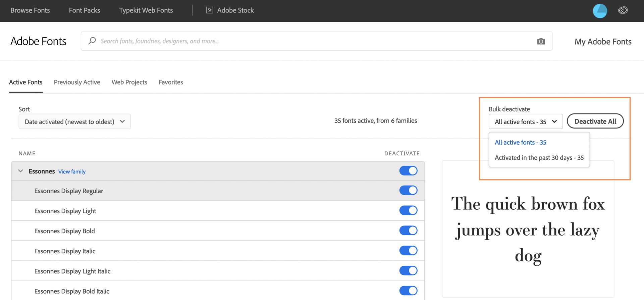Switch to Previously Active tab
This screenshot has width=644, height=300.
tap(77, 82)
